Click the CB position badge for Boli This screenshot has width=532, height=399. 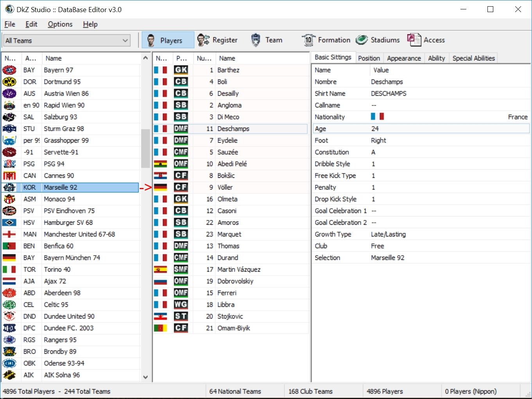point(181,82)
